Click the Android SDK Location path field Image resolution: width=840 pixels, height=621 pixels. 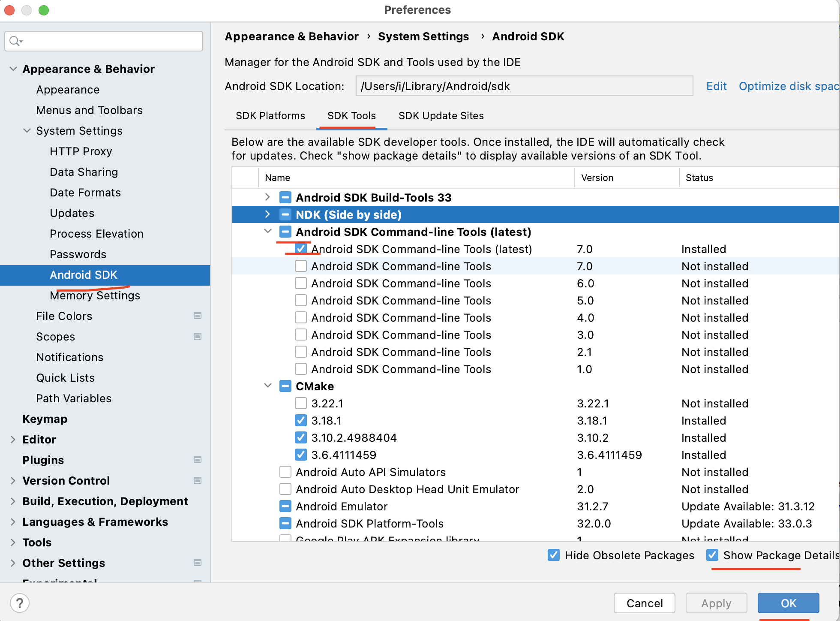(x=524, y=86)
